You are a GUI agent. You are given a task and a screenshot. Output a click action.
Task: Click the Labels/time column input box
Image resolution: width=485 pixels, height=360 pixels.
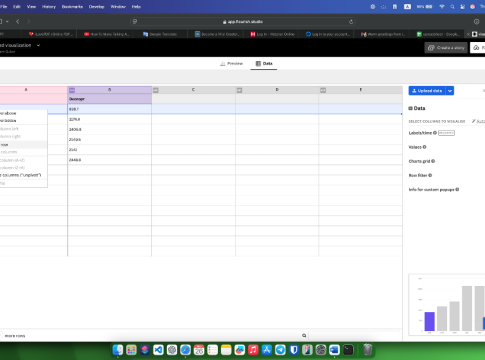click(446, 133)
